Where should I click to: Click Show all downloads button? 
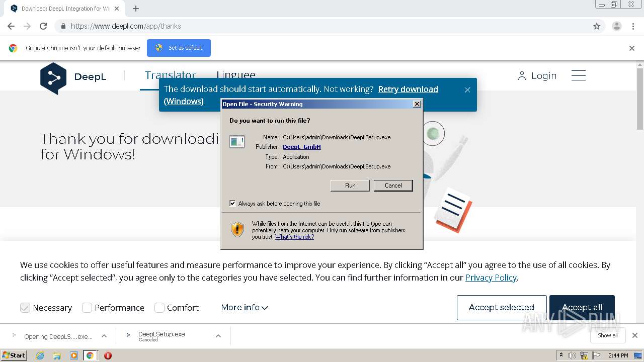click(x=607, y=335)
